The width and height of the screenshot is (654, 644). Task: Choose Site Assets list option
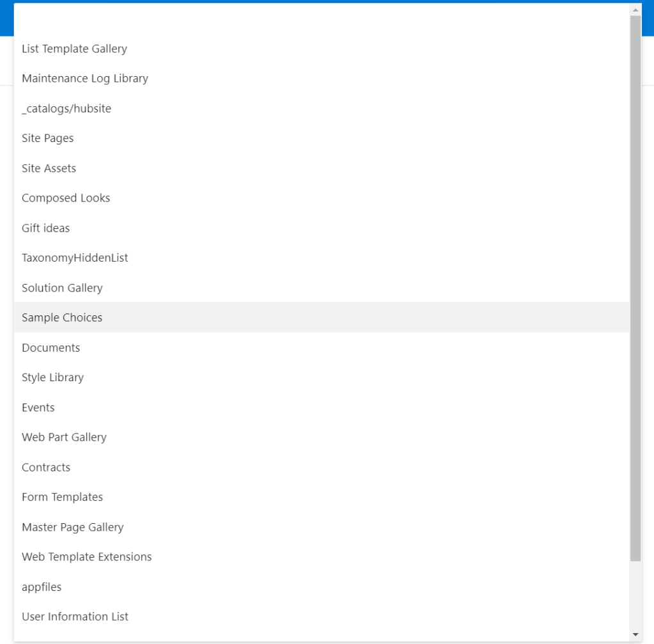tap(49, 168)
